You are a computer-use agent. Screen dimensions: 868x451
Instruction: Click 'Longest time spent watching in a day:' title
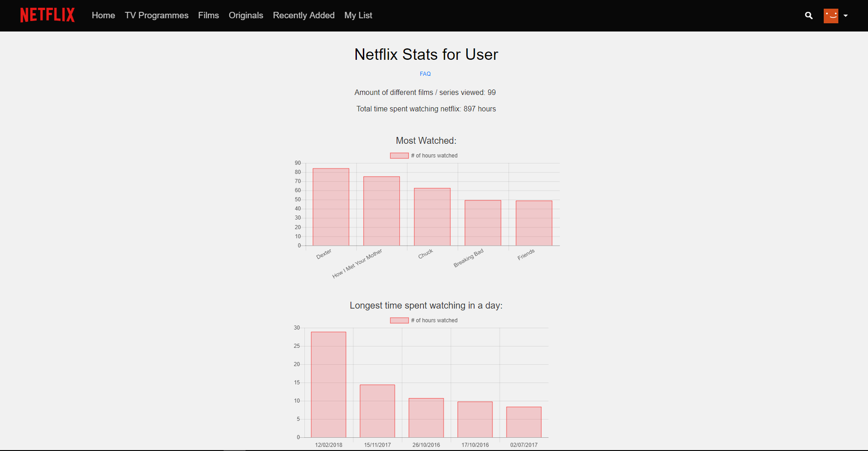(426, 305)
